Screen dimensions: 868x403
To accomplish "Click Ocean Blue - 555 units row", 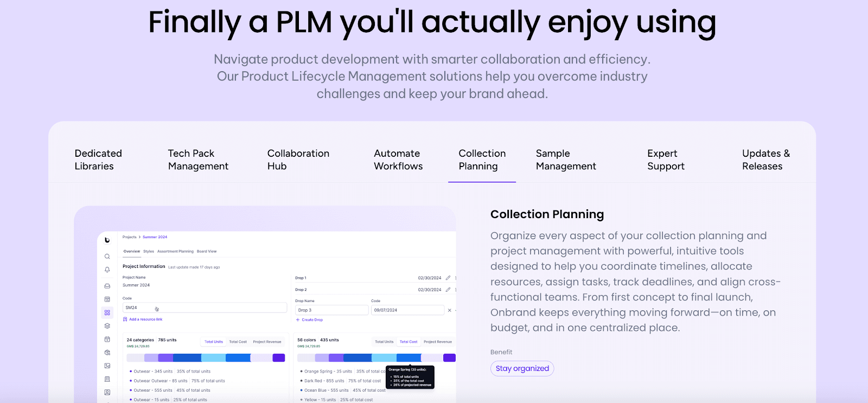I will coord(342,391).
